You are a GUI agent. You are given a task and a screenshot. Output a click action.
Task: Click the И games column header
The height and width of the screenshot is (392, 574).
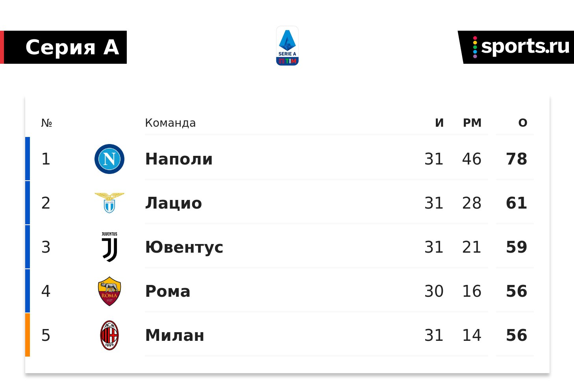click(x=439, y=123)
